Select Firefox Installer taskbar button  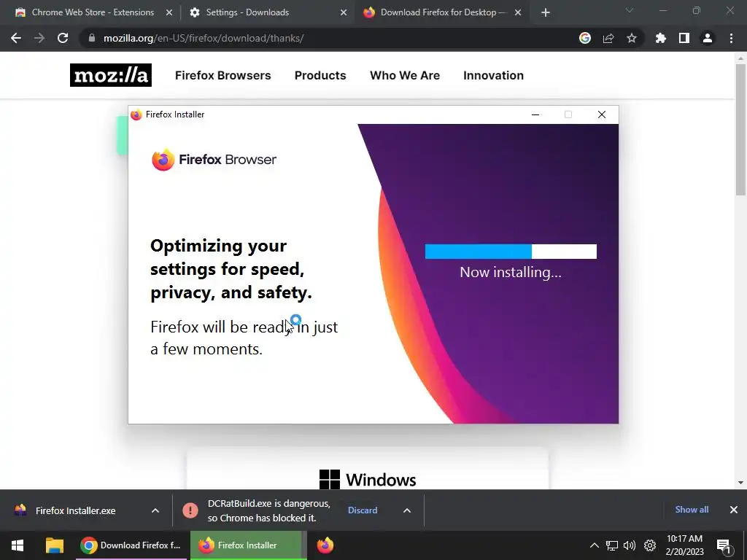[247, 545]
